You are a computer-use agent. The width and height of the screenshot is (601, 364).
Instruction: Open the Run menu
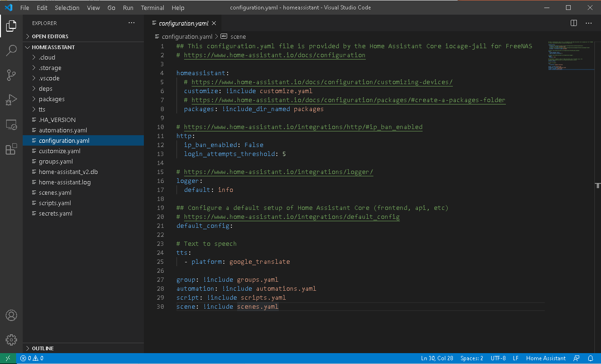(x=128, y=8)
